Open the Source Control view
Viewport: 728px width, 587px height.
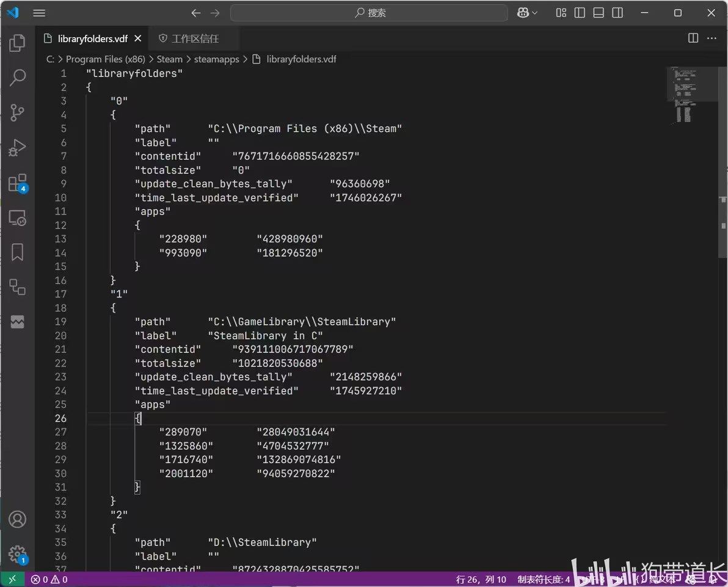coord(18,112)
